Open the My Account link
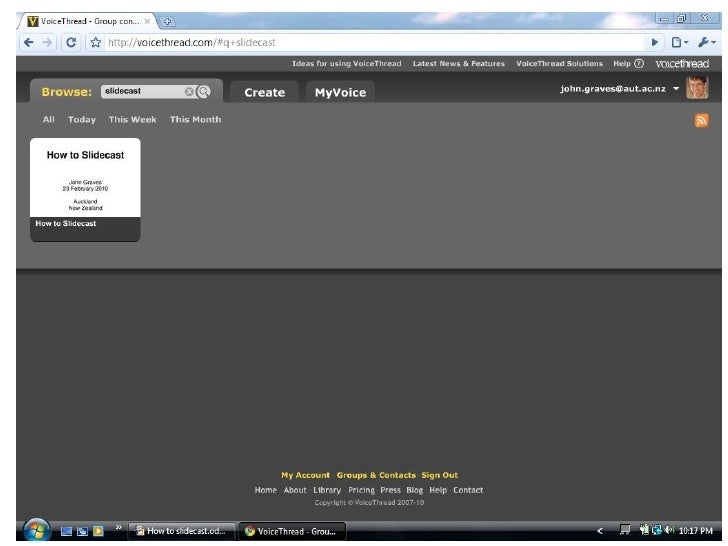Screen dimensions: 728x546 tap(306, 475)
